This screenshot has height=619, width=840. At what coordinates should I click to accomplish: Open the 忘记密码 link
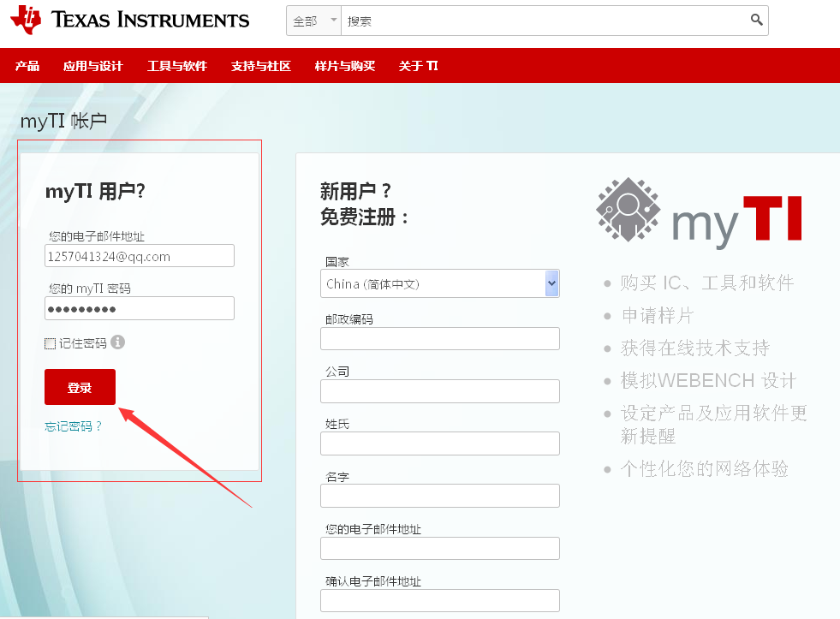point(72,426)
